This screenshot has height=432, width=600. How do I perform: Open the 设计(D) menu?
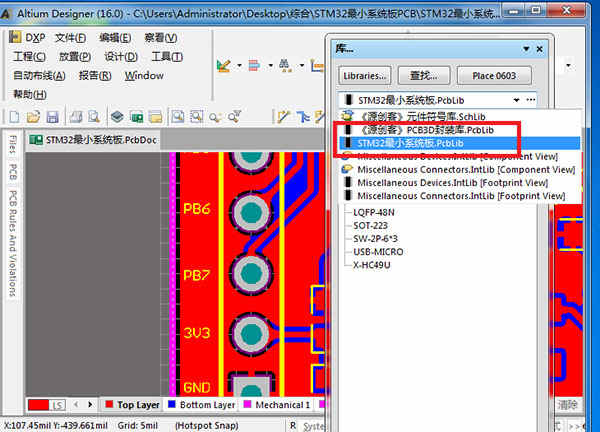pos(121,57)
